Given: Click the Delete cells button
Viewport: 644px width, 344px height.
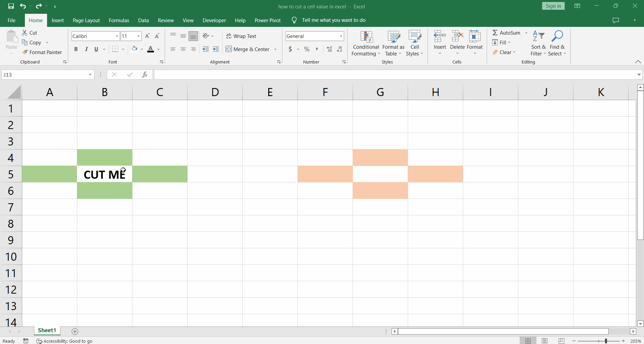Looking at the screenshot, I should (457, 43).
